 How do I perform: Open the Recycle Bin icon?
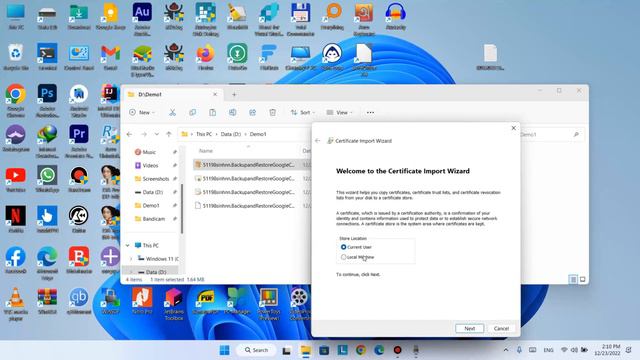pyautogui.click(x=16, y=57)
